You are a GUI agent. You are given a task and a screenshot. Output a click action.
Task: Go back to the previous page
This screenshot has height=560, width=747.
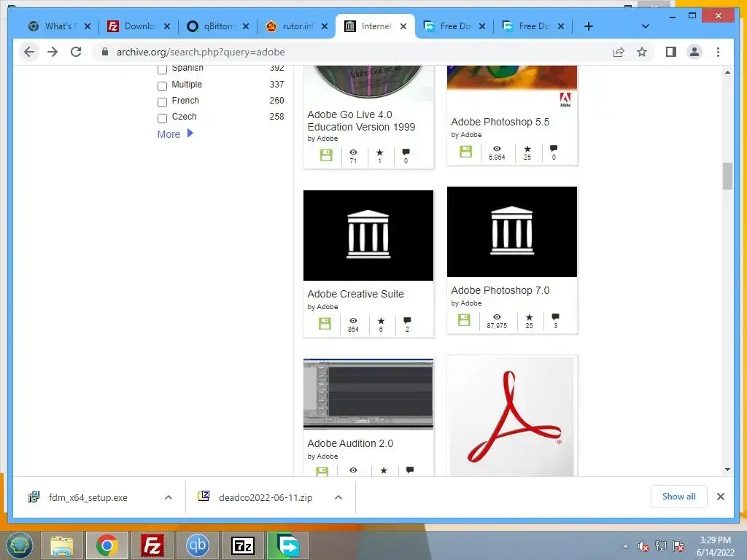click(29, 52)
